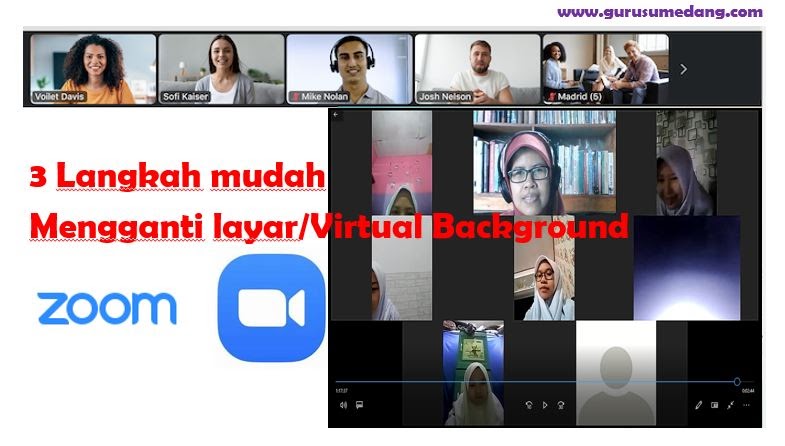Click the blue zoom wordmark logo

point(107,308)
